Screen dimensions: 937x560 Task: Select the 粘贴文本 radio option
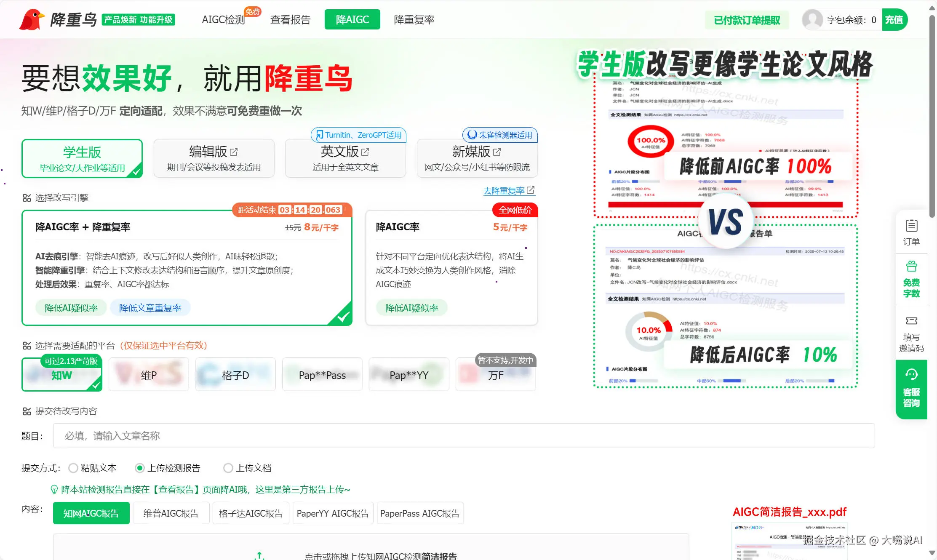73,468
